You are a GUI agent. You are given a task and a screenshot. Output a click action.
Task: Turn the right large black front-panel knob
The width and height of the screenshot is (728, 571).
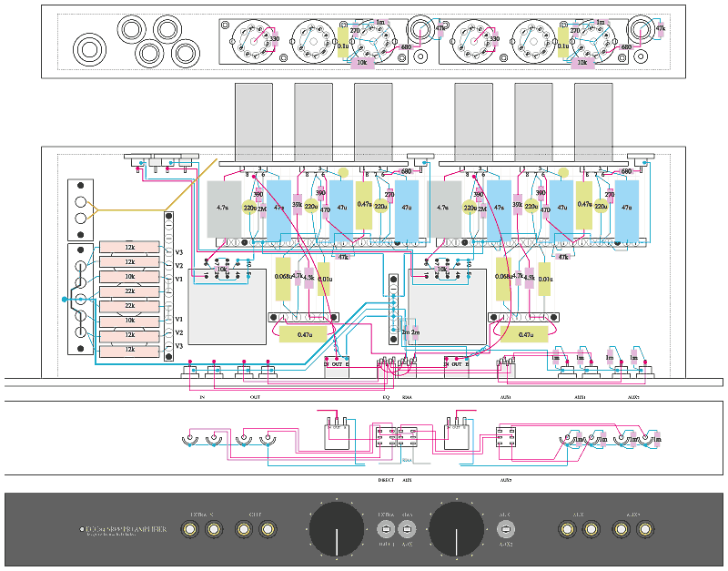pyautogui.click(x=456, y=528)
